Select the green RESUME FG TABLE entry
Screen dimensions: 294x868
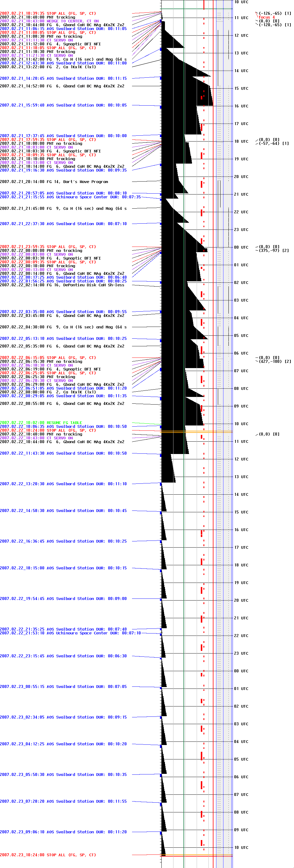pyautogui.click(x=41, y=423)
